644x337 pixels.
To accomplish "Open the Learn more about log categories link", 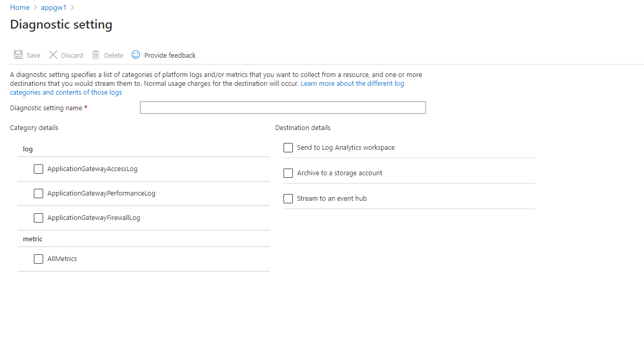I will coord(352,84).
